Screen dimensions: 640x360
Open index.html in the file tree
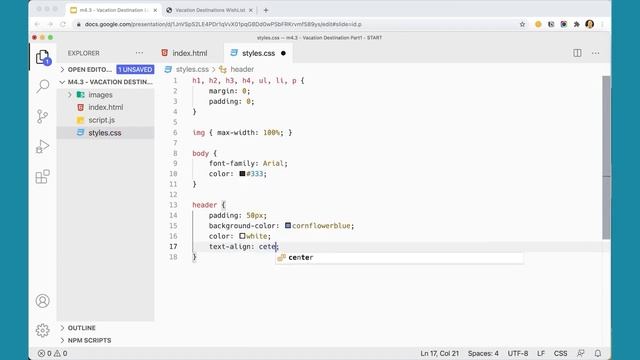click(106, 107)
